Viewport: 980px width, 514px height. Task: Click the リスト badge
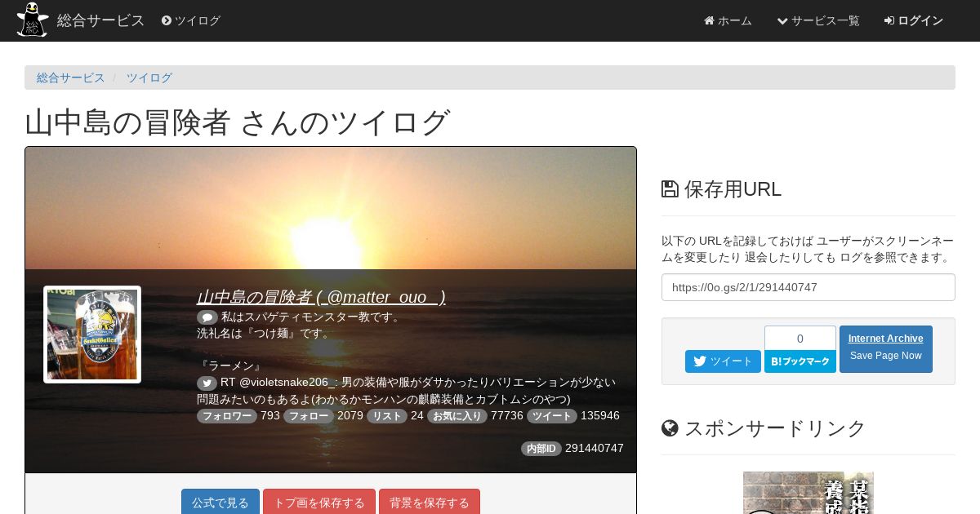click(x=387, y=416)
